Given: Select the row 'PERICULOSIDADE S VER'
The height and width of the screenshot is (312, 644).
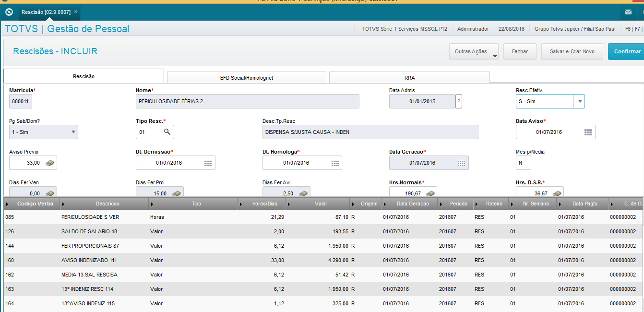Looking at the screenshot, I should [x=322, y=217].
